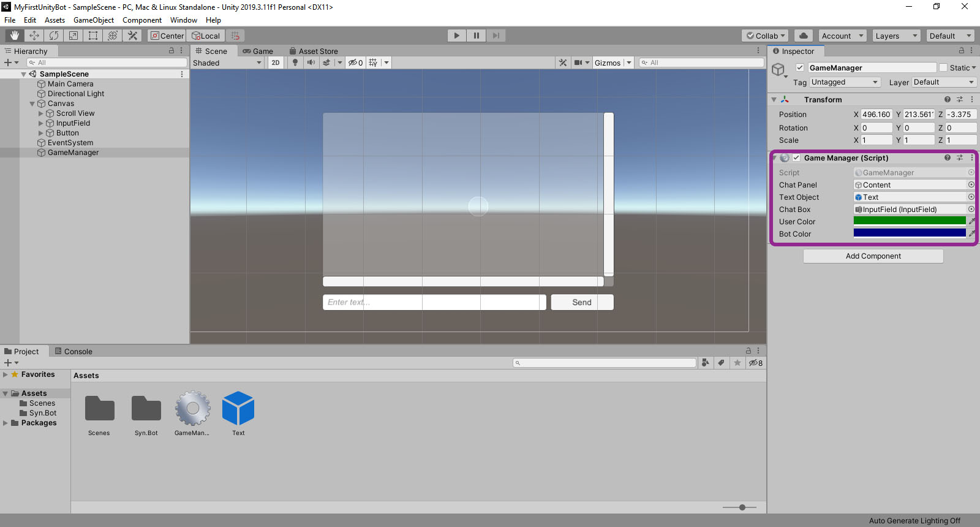Open the Layers dropdown
This screenshot has height=527, width=980.
coord(896,36)
